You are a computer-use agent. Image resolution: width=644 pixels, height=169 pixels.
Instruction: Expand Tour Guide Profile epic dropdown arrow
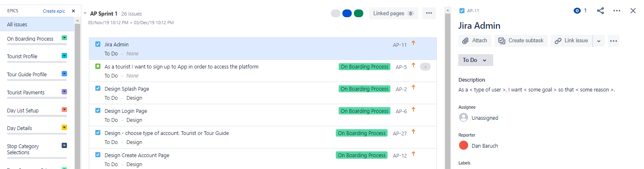tap(64, 73)
